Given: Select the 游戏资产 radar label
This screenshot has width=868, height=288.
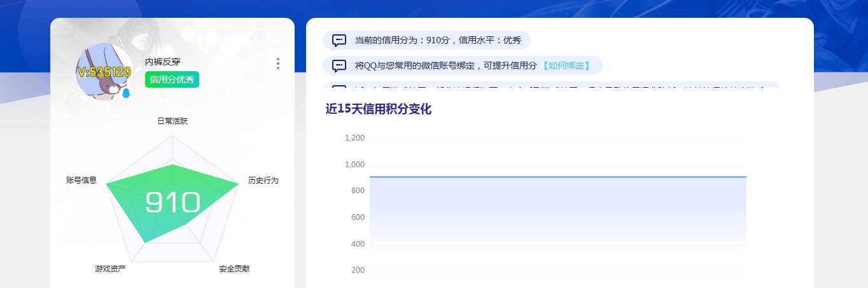Looking at the screenshot, I should (111, 269).
